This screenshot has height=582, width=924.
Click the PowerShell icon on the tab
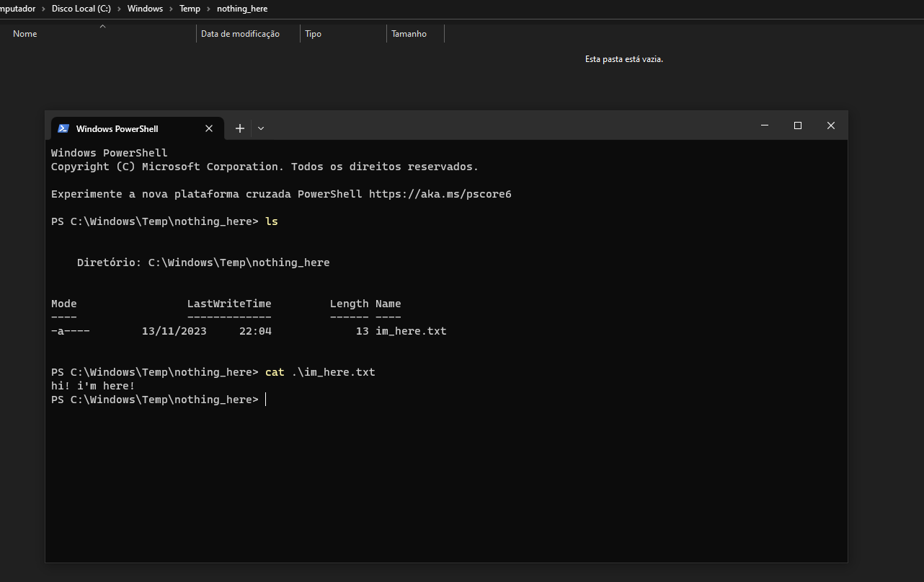click(x=63, y=128)
